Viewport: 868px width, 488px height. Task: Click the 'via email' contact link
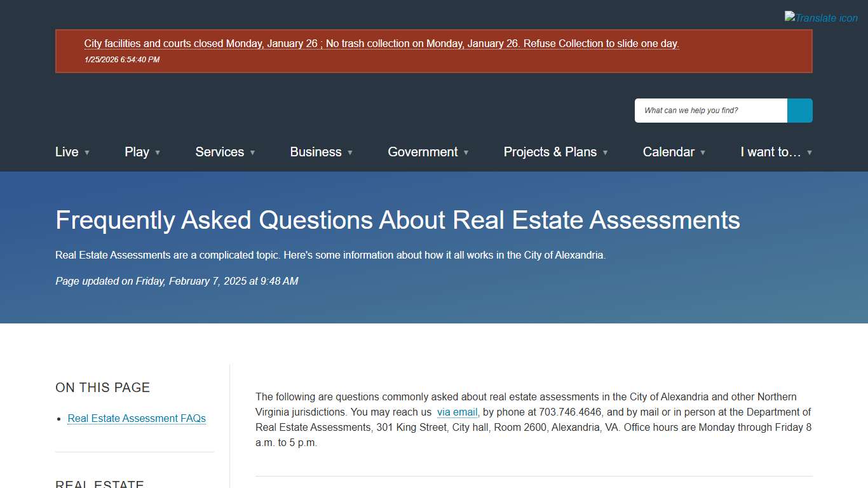point(457,412)
